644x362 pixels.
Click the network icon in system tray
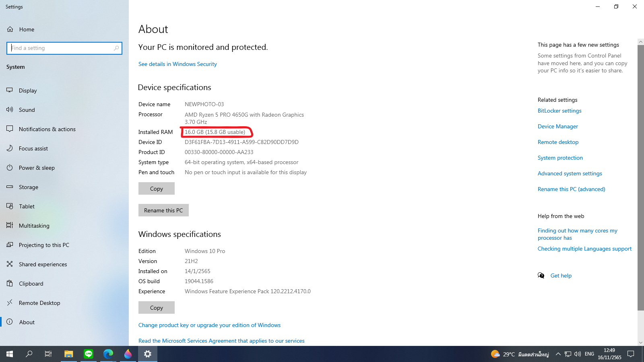(568, 354)
